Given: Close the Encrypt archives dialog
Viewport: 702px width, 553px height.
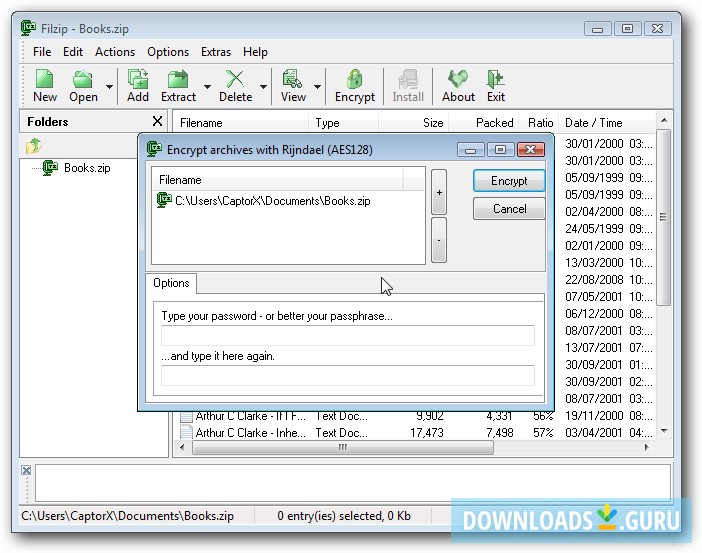Looking at the screenshot, I should (531, 150).
